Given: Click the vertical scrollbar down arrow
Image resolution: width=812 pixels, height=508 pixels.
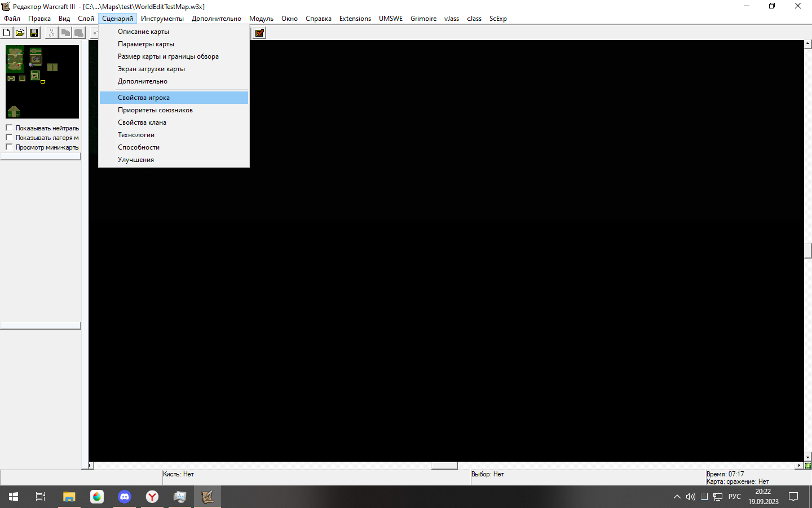Looking at the screenshot, I should pyautogui.click(x=808, y=458).
